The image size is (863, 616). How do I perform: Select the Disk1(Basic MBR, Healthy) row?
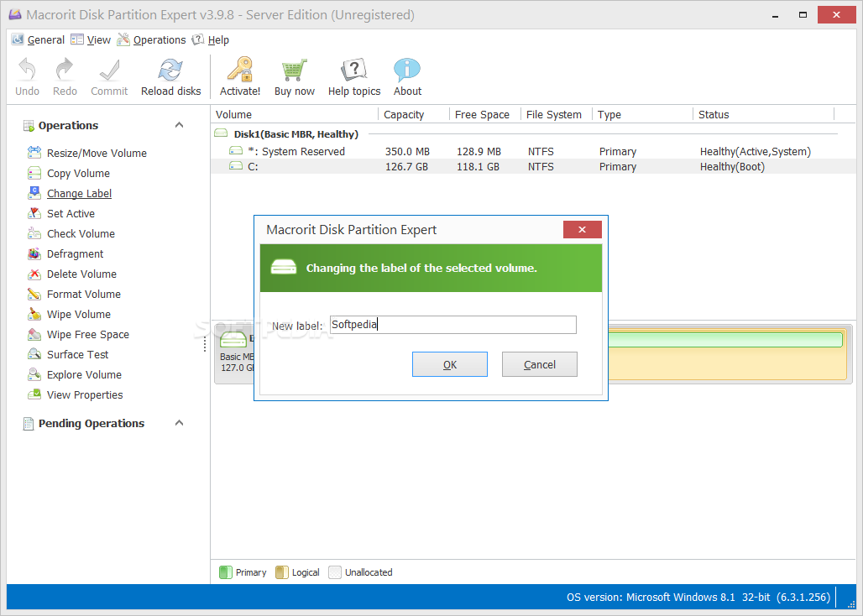[533, 133]
